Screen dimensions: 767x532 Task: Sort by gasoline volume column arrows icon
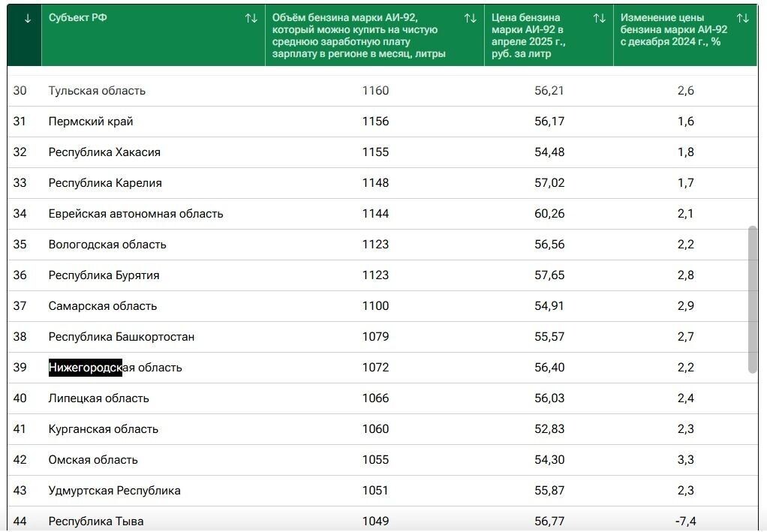coord(471,19)
